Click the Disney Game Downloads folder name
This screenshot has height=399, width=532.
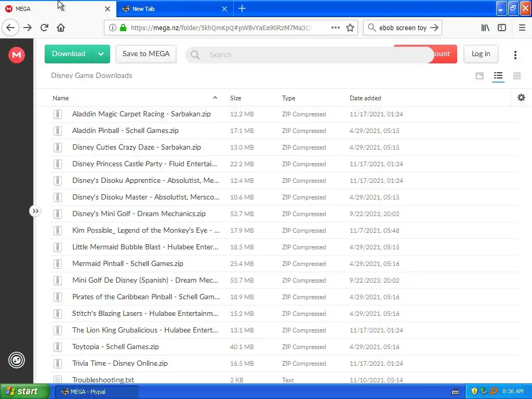click(x=91, y=76)
